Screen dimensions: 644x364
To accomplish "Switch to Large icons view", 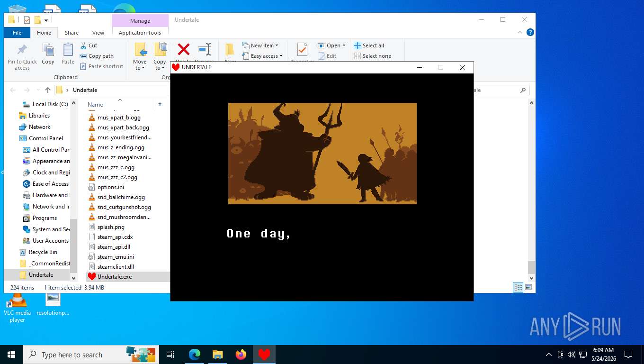I will point(528,287).
